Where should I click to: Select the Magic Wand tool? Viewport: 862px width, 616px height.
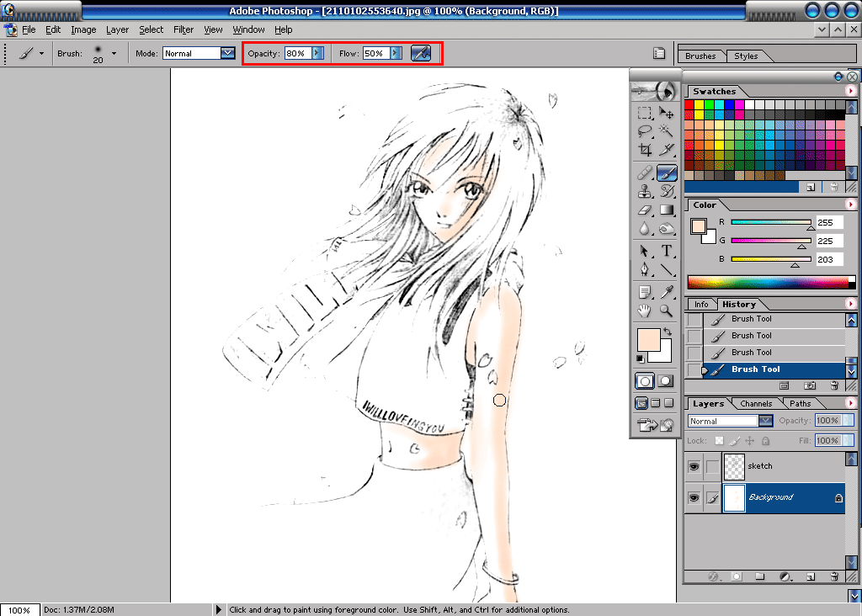(x=667, y=130)
